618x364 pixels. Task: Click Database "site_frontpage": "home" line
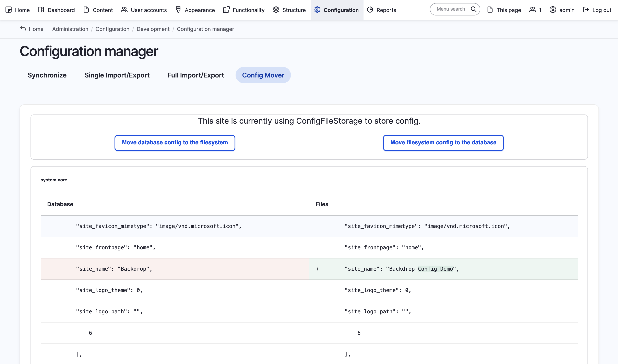point(116,247)
